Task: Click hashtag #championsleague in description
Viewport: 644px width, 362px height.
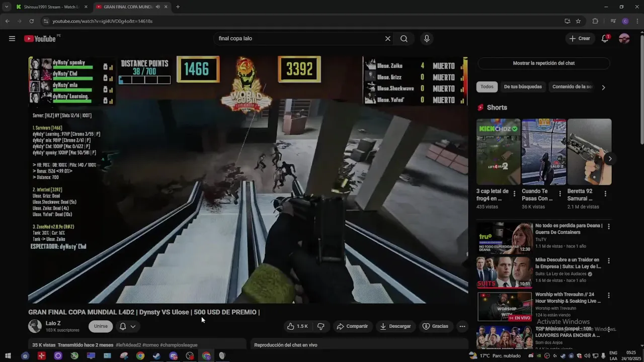Action: 179,345
